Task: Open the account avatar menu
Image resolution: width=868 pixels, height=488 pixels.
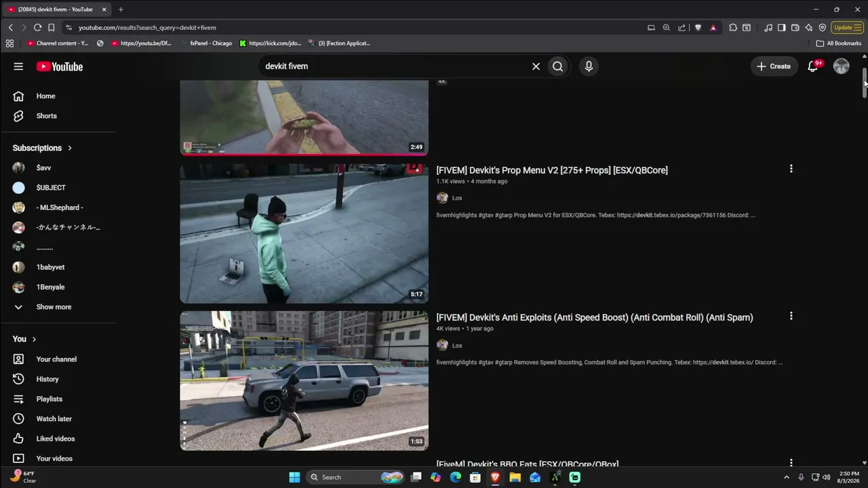Action: tap(841, 66)
